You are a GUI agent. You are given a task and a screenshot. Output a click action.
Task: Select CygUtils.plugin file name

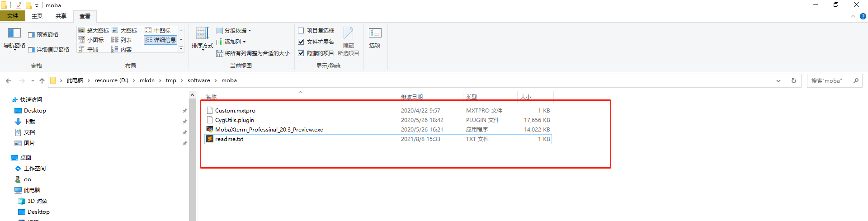click(x=235, y=120)
